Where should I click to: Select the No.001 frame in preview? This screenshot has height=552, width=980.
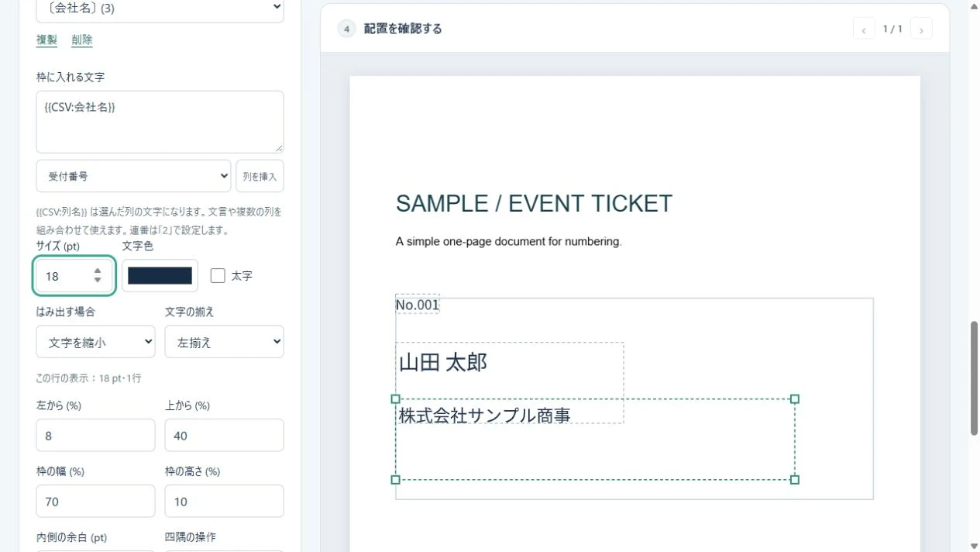tap(418, 305)
